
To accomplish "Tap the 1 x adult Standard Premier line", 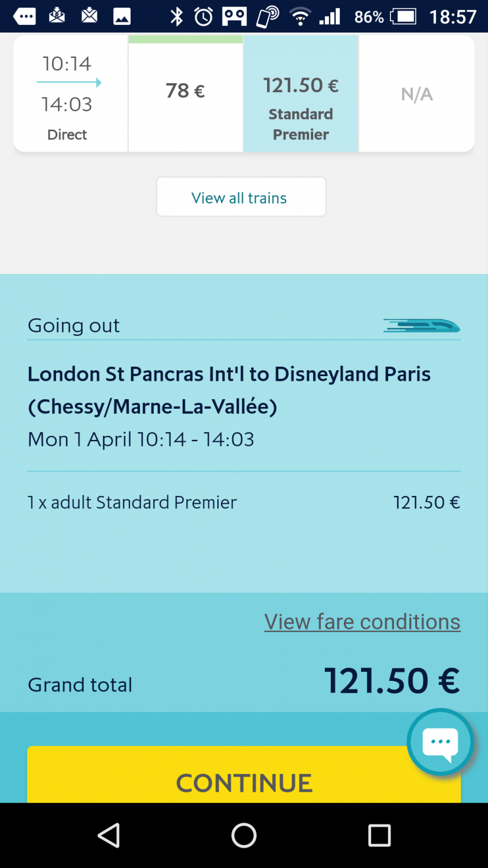I will coord(244,502).
